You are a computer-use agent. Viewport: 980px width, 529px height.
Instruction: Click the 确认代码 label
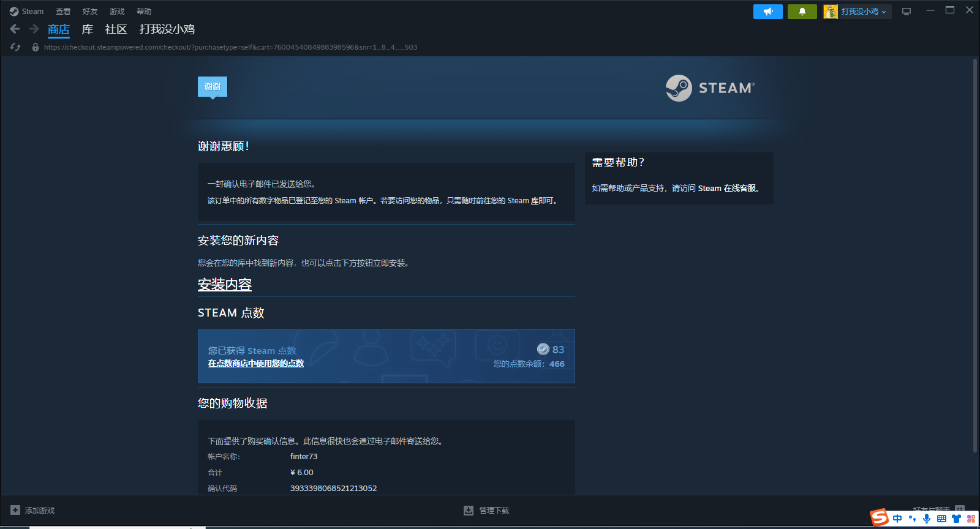pos(222,488)
